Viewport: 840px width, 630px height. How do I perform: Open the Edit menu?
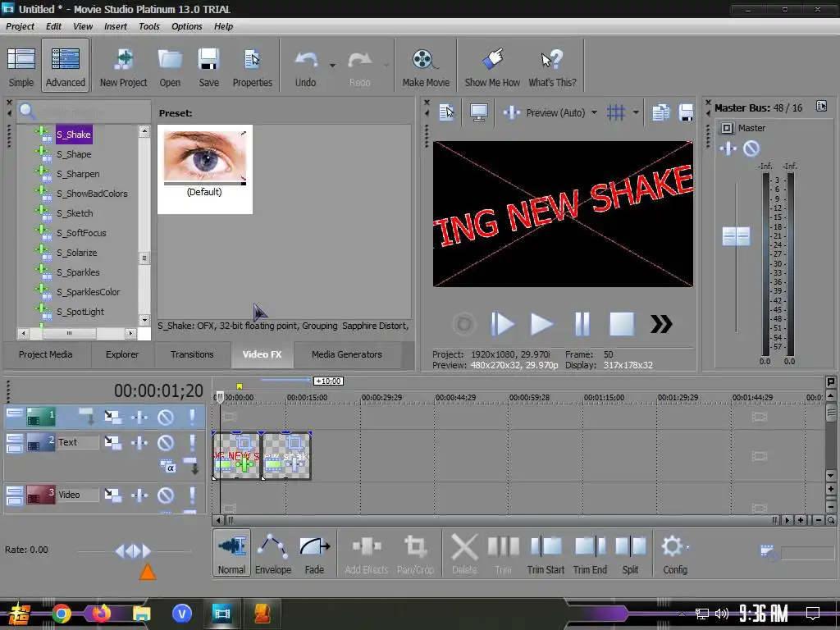click(53, 26)
